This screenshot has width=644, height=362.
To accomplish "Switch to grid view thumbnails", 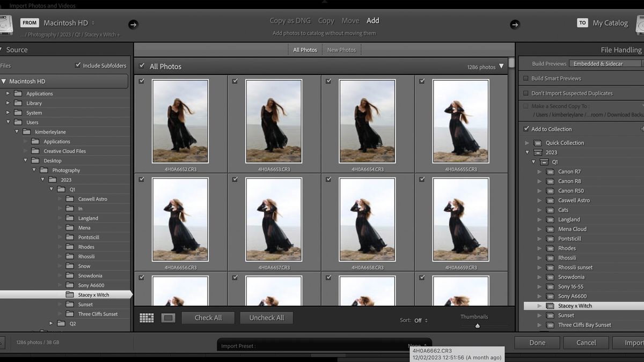I will coord(146,317).
